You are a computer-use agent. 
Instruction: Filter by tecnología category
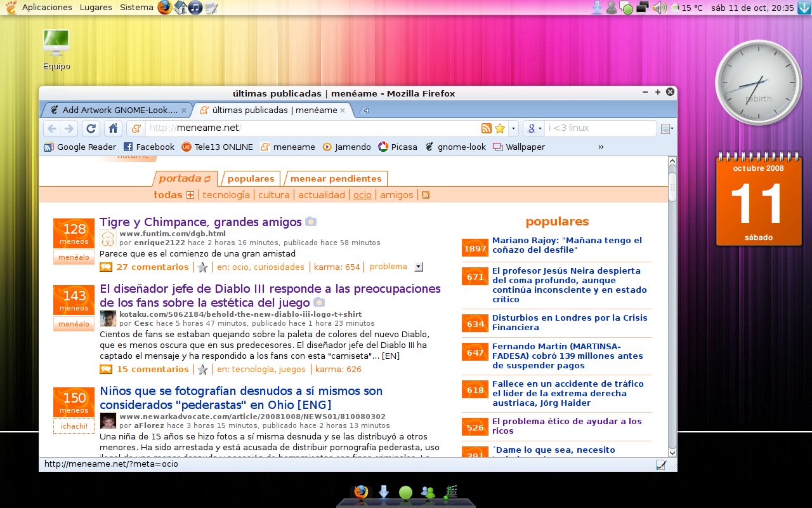226,195
